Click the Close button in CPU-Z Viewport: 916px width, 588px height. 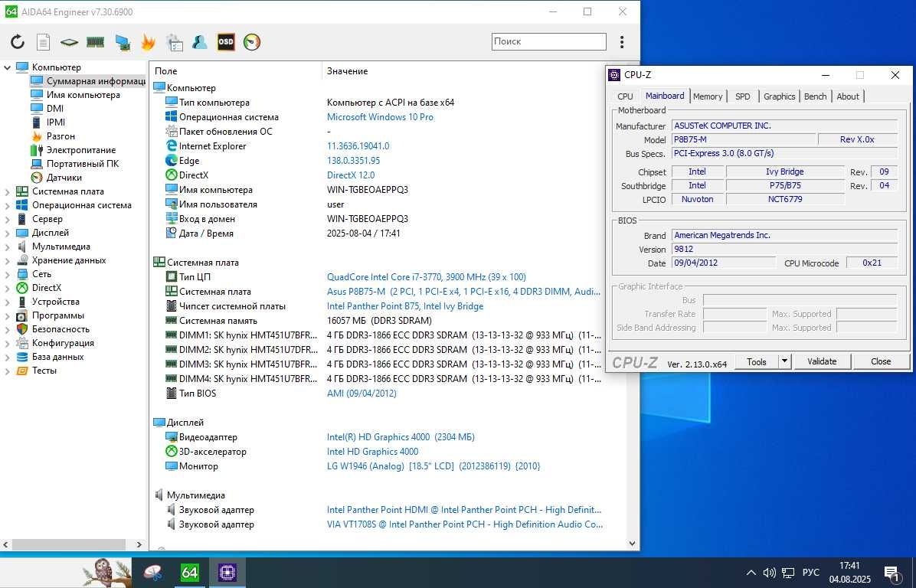point(880,362)
